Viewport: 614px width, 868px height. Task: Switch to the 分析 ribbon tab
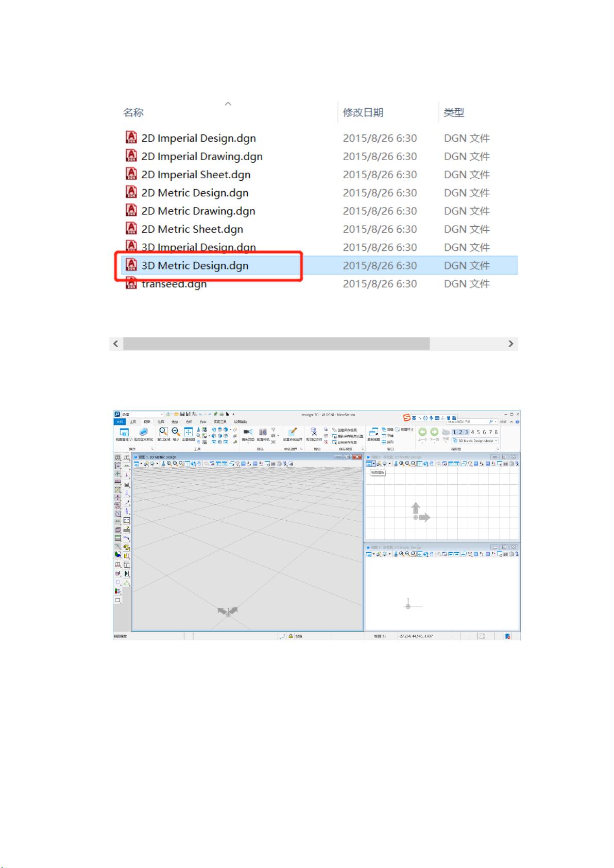click(189, 422)
